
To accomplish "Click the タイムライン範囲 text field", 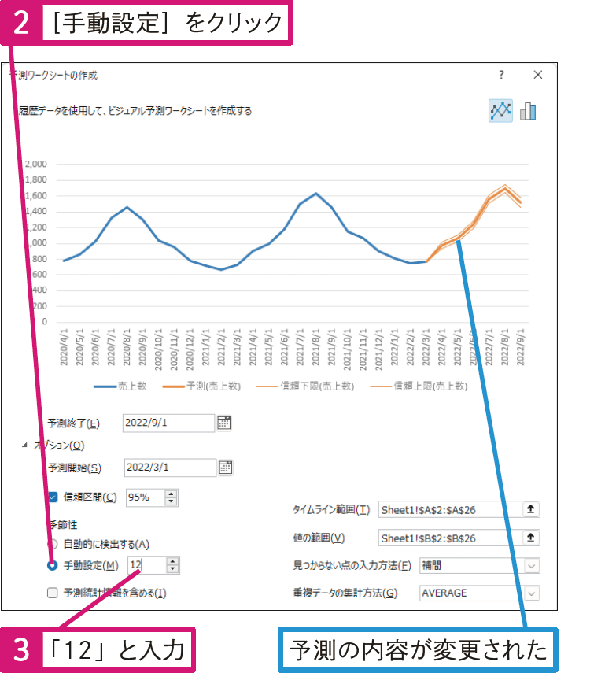I will click(448, 510).
